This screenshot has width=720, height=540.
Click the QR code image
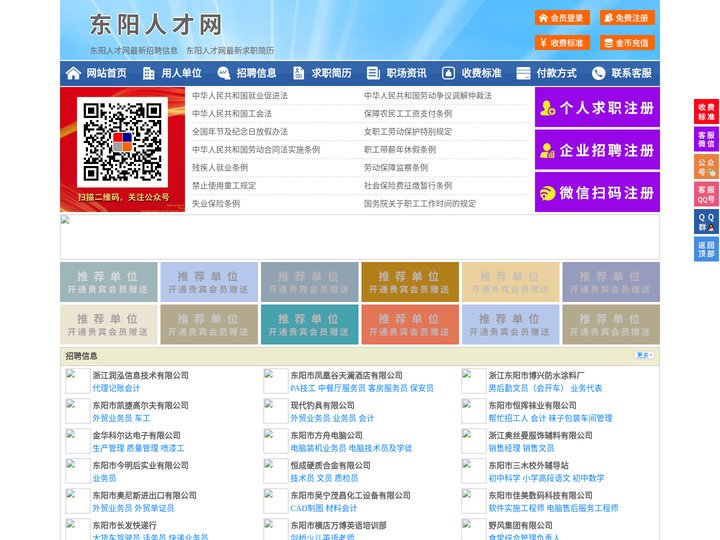click(122, 142)
